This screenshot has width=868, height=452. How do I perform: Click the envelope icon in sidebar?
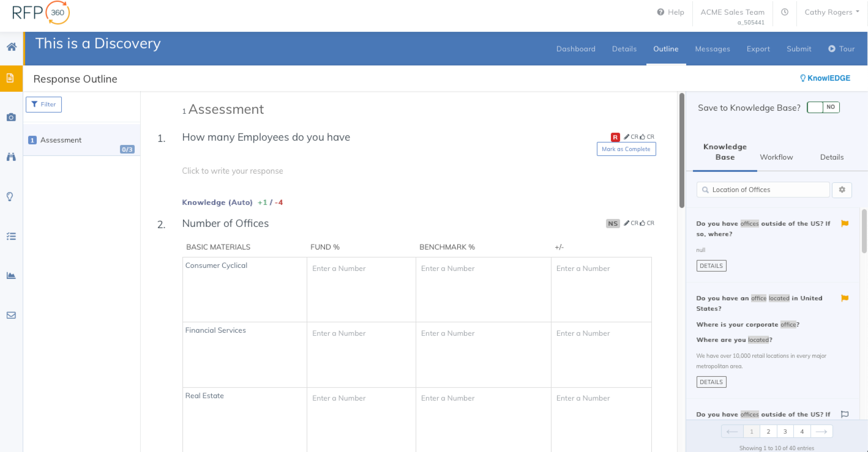(x=11, y=316)
